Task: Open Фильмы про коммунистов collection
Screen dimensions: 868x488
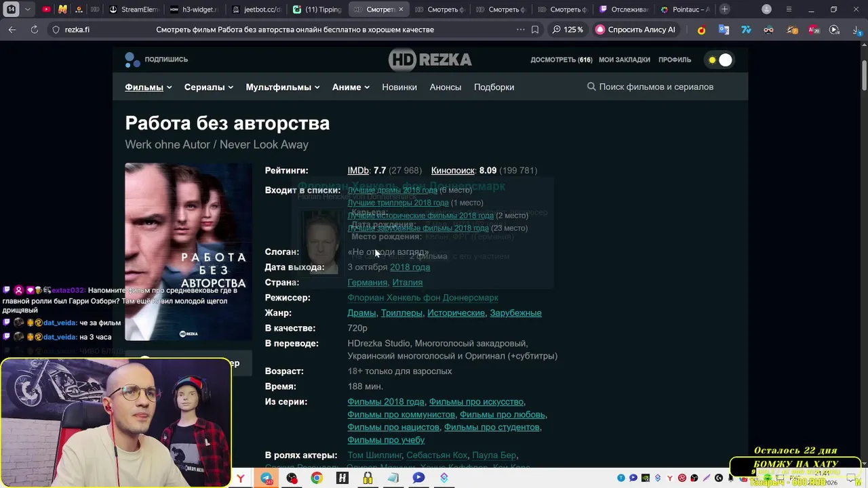Action: [x=401, y=414]
